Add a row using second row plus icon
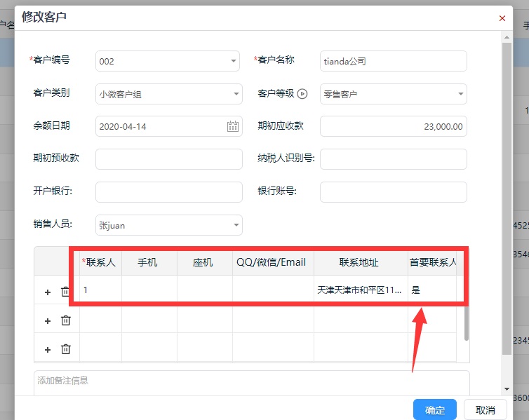 pyautogui.click(x=48, y=320)
